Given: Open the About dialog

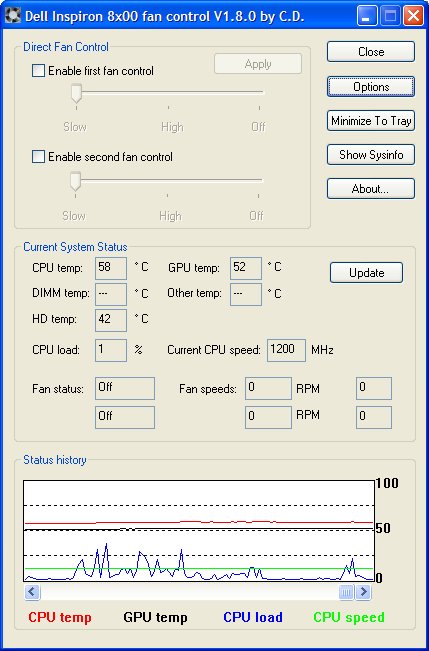Looking at the screenshot, I should [x=371, y=189].
